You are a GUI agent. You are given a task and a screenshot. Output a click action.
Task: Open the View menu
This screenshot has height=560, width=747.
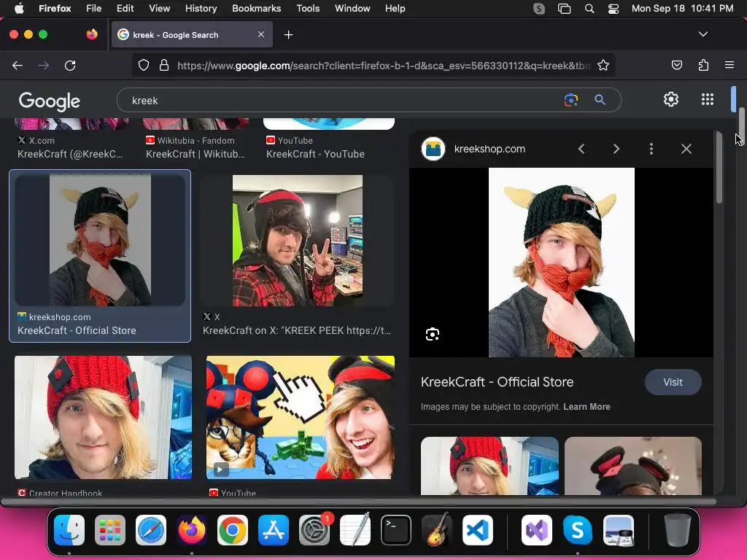click(159, 8)
